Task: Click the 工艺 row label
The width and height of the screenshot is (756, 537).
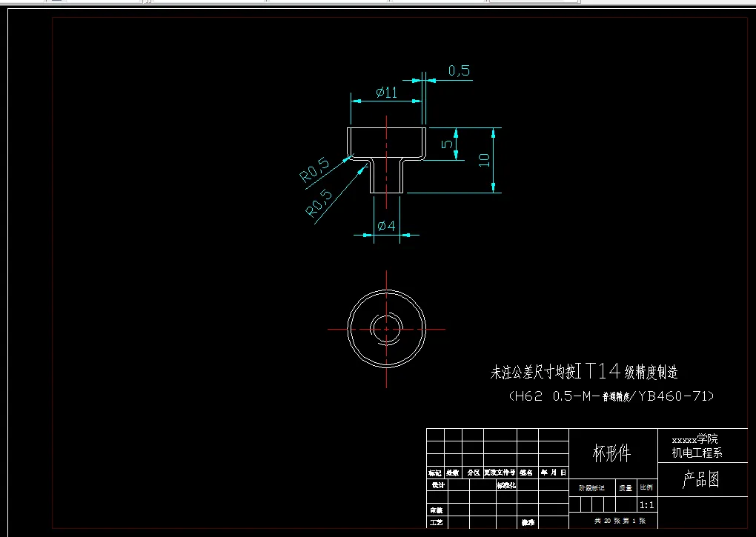Action: [437, 522]
